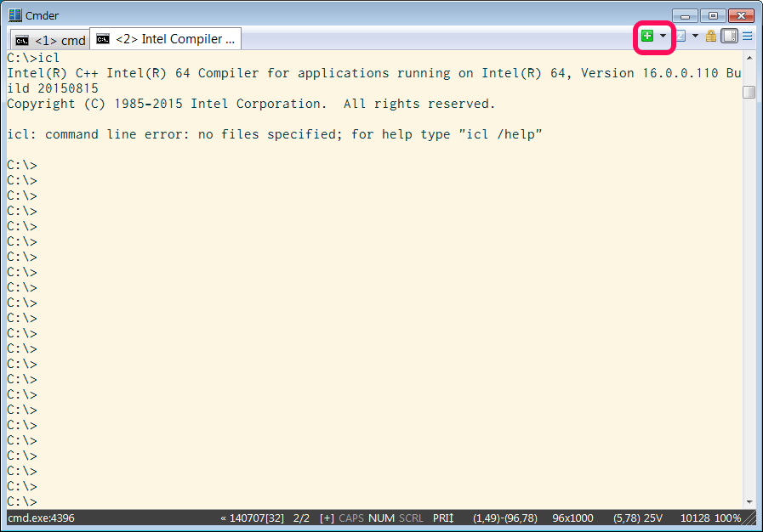Image resolution: width=763 pixels, height=532 pixels.
Task: Close the Cmder window
Action: [741, 16]
